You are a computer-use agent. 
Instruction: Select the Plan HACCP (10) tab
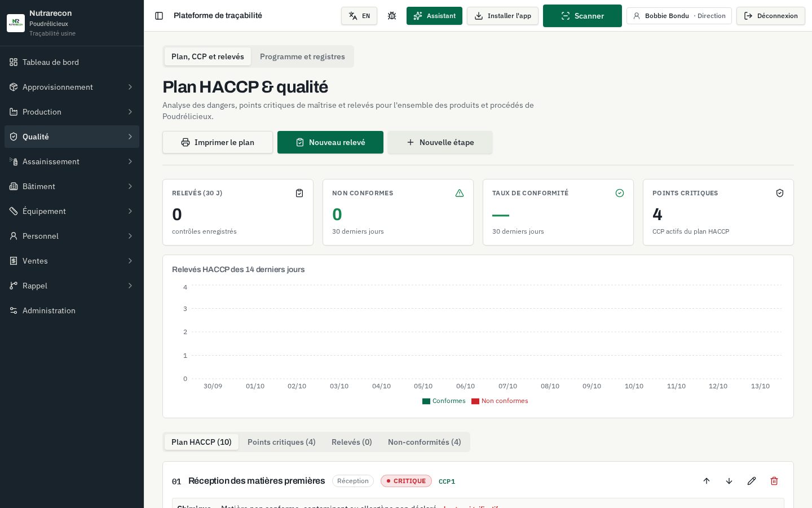coord(201,442)
